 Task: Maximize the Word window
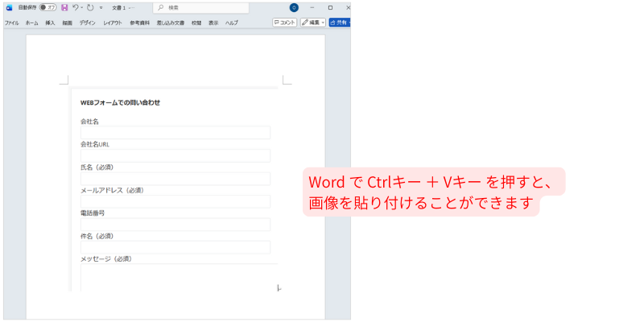click(330, 7)
